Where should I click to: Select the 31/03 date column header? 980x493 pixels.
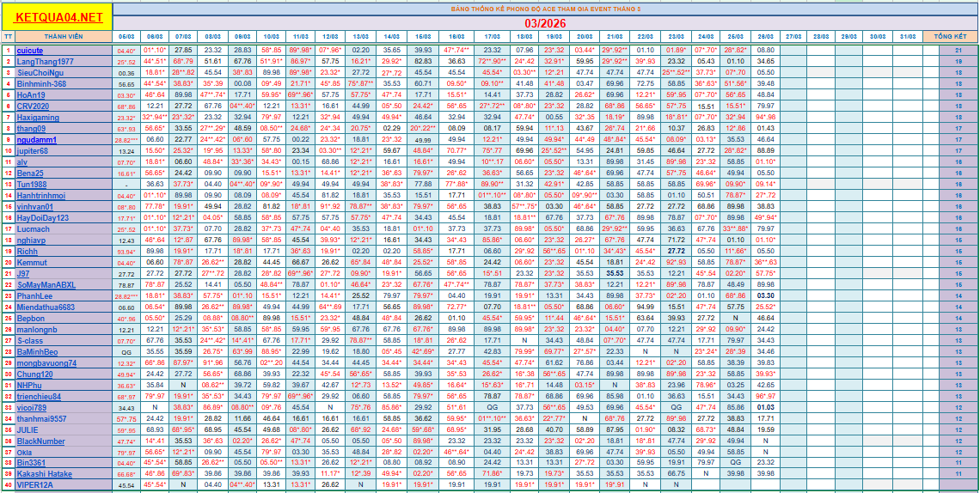click(907, 38)
